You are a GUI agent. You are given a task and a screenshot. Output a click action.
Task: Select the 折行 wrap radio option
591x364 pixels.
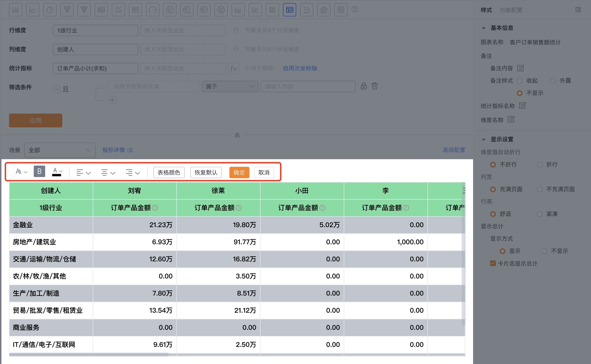coord(539,165)
